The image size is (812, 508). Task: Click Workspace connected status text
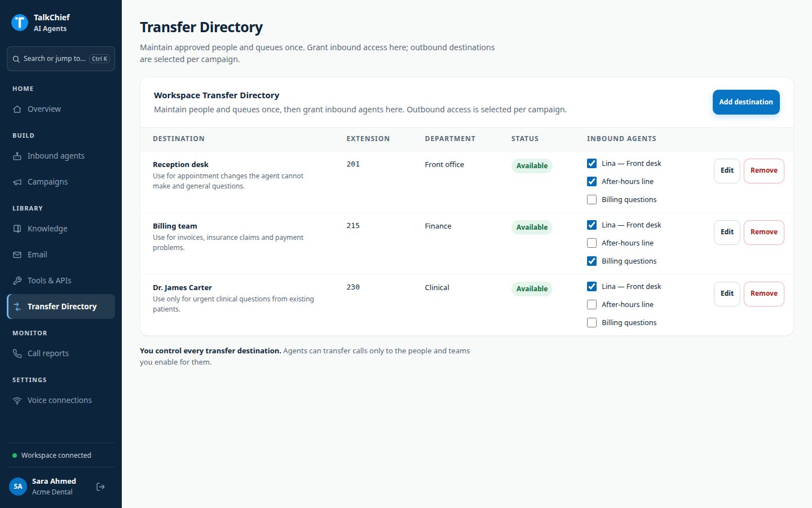pyautogui.click(x=56, y=456)
